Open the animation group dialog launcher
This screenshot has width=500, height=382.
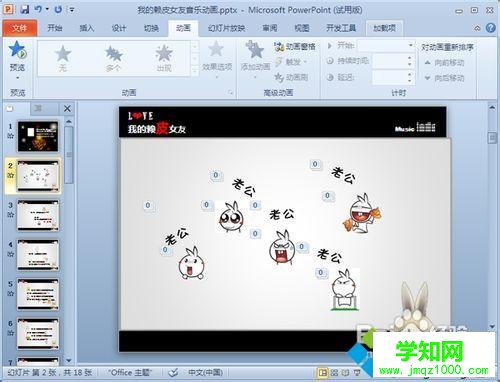point(230,93)
